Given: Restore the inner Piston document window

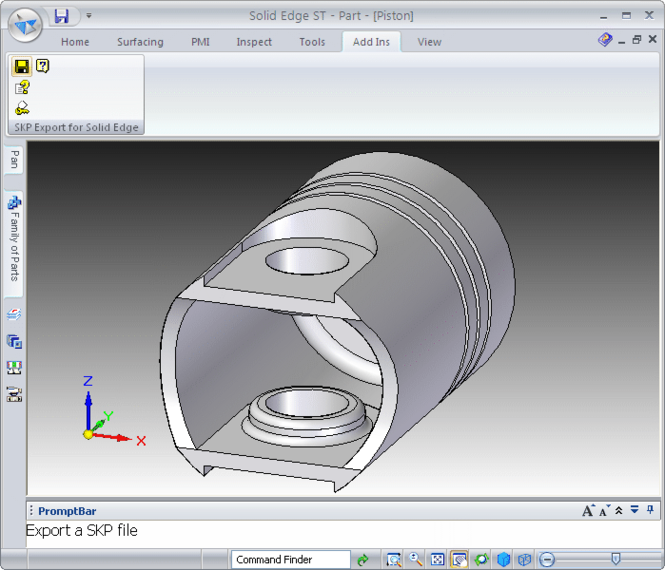Looking at the screenshot, I should point(637,40).
